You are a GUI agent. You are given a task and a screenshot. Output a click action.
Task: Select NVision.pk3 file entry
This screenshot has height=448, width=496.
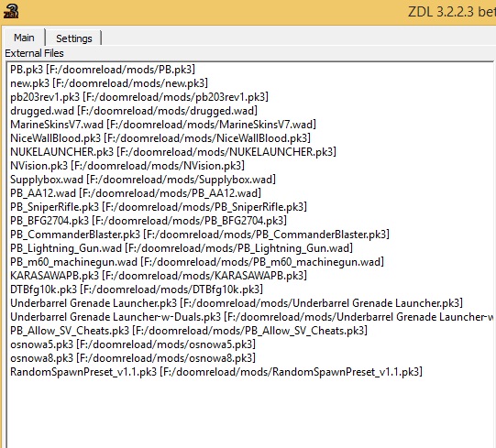tap(127, 166)
